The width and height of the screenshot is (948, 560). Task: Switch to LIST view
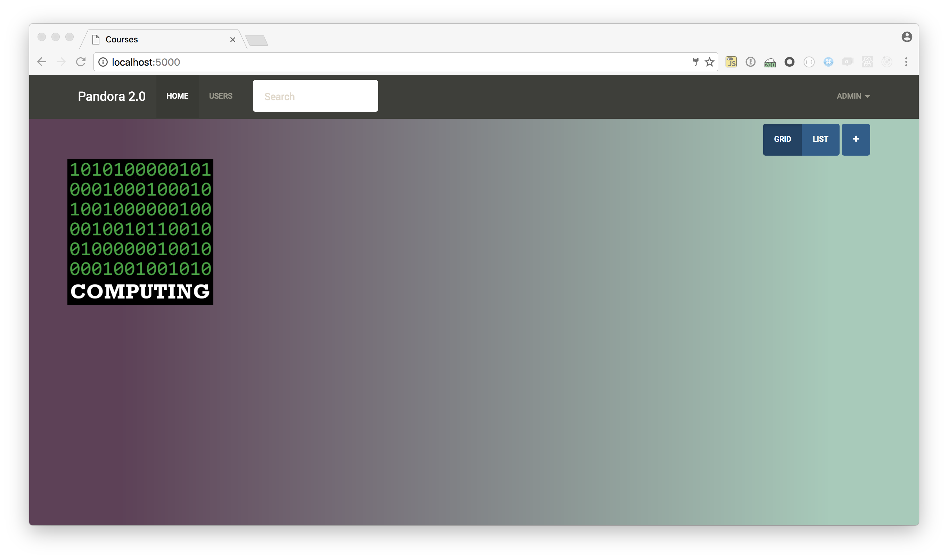820,139
